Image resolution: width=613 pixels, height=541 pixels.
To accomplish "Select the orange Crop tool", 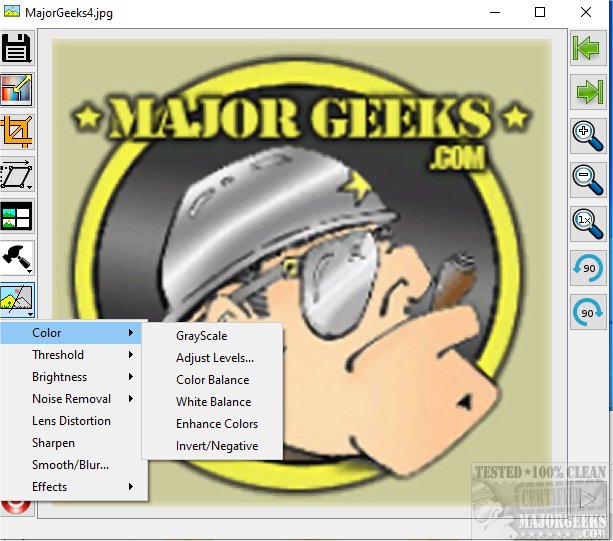I will pos(16,132).
